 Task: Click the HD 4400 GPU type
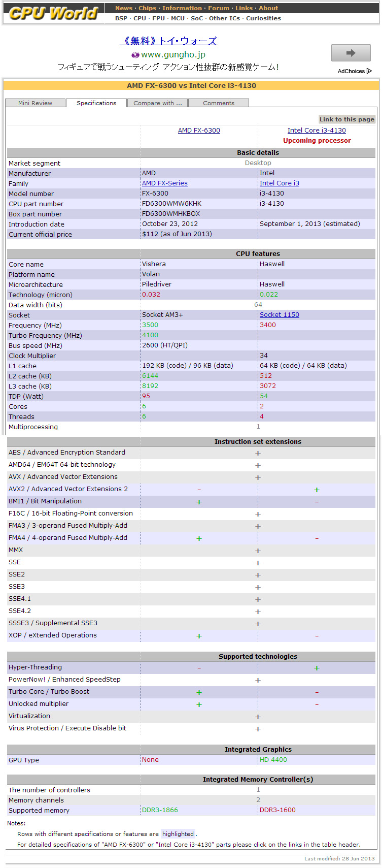(x=273, y=760)
